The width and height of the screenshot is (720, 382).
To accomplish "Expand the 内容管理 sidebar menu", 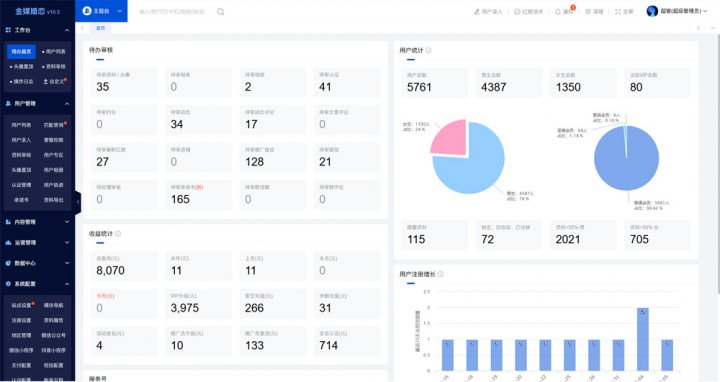I will (x=38, y=222).
